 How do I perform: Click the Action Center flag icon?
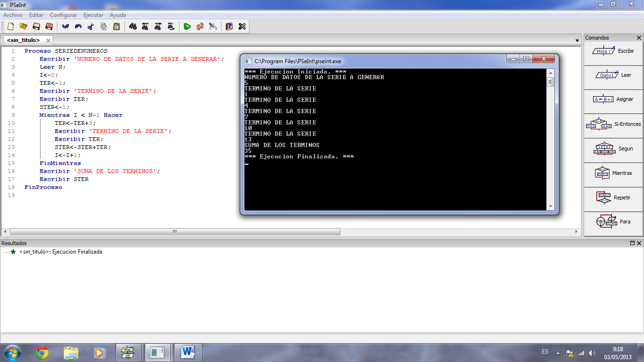point(570,353)
